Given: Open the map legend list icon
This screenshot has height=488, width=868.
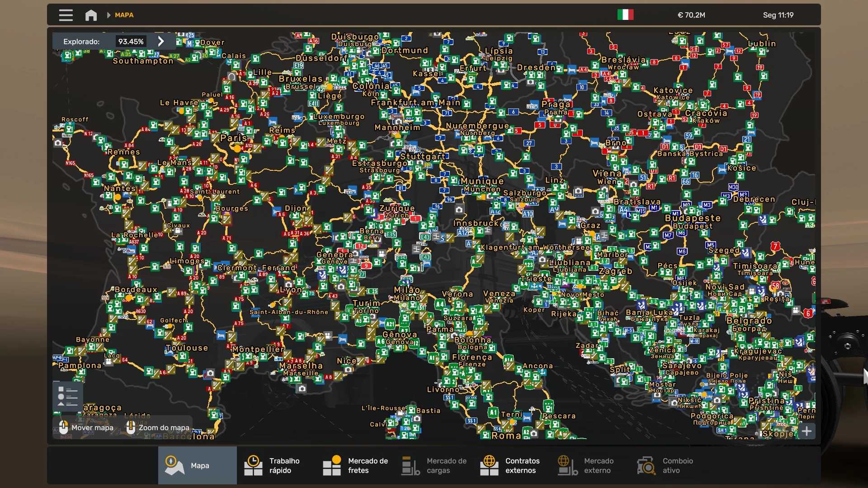Looking at the screenshot, I should pos(68,396).
